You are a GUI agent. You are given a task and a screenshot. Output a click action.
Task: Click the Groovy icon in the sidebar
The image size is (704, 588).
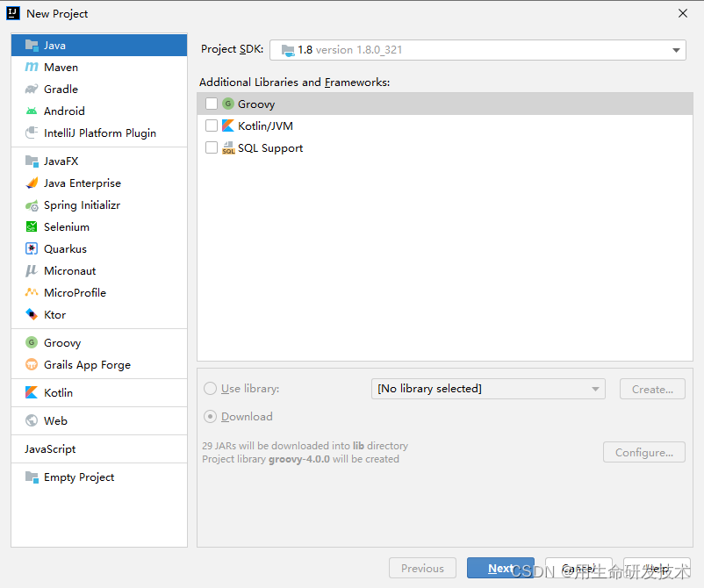coord(32,343)
